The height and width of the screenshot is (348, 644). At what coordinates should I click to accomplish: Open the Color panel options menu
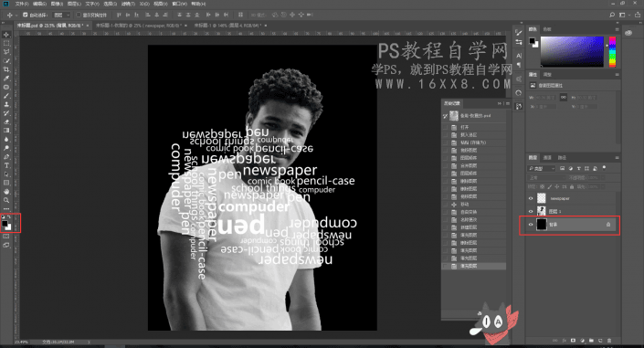point(617,29)
